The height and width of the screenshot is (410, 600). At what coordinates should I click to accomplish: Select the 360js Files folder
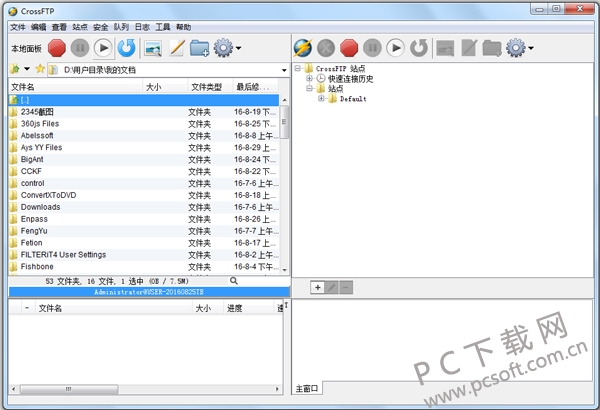(x=144, y=124)
